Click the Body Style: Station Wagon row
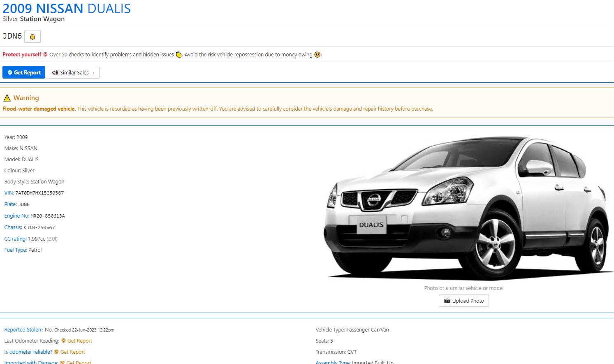This screenshot has height=364, width=614. click(x=34, y=182)
